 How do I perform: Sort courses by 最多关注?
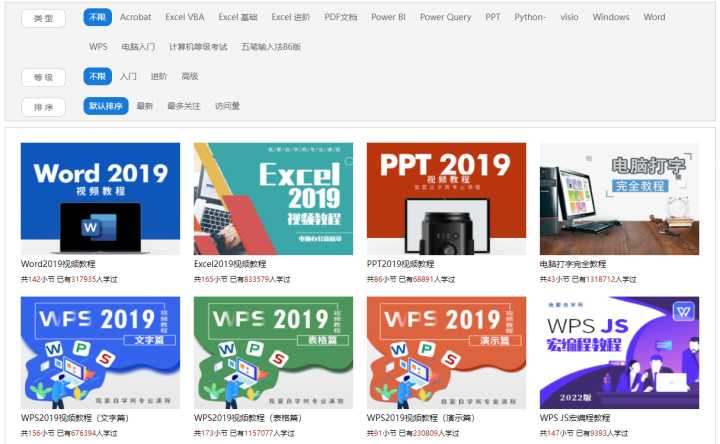(x=184, y=106)
